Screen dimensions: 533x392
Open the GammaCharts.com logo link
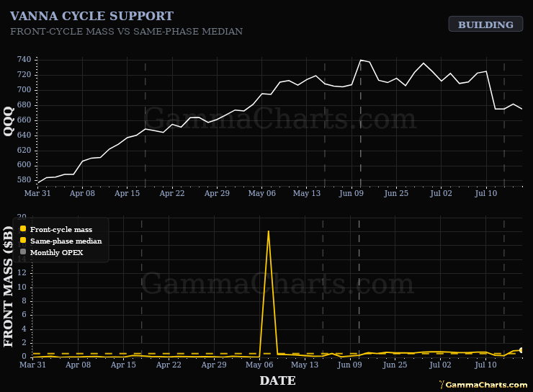click(x=483, y=385)
